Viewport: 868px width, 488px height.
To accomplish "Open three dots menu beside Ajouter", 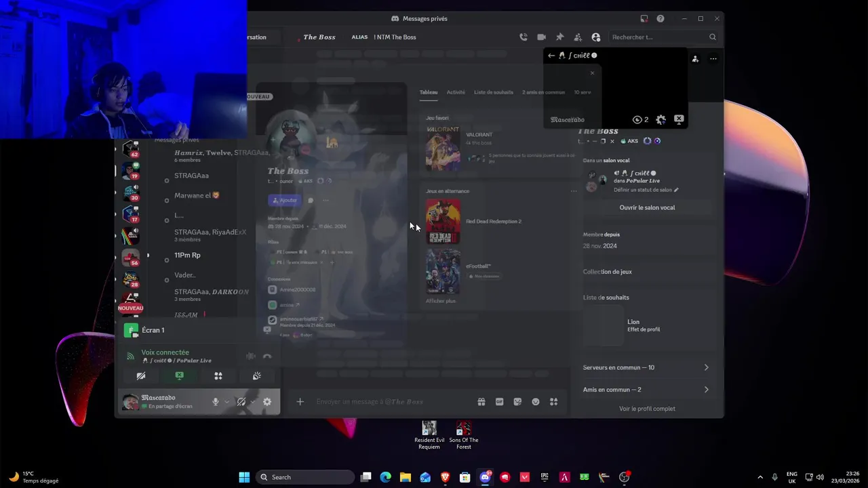I will pos(325,200).
